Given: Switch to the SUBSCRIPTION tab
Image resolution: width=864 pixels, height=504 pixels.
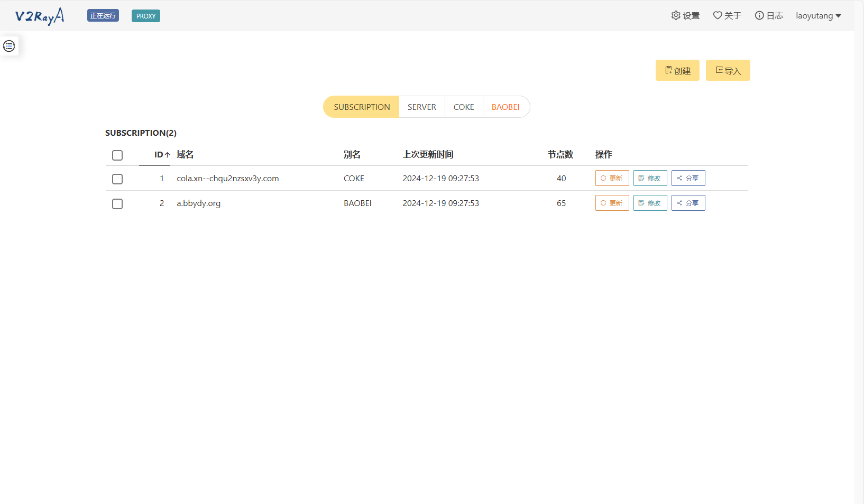Looking at the screenshot, I should (362, 107).
